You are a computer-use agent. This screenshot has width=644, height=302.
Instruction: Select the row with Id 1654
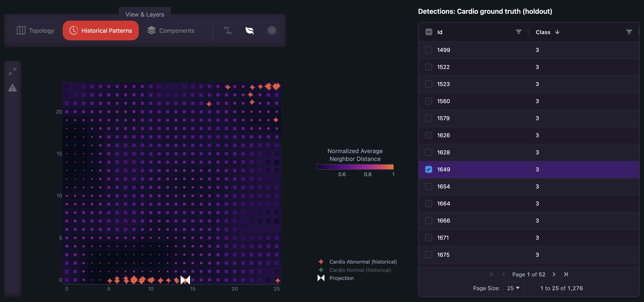click(x=528, y=186)
